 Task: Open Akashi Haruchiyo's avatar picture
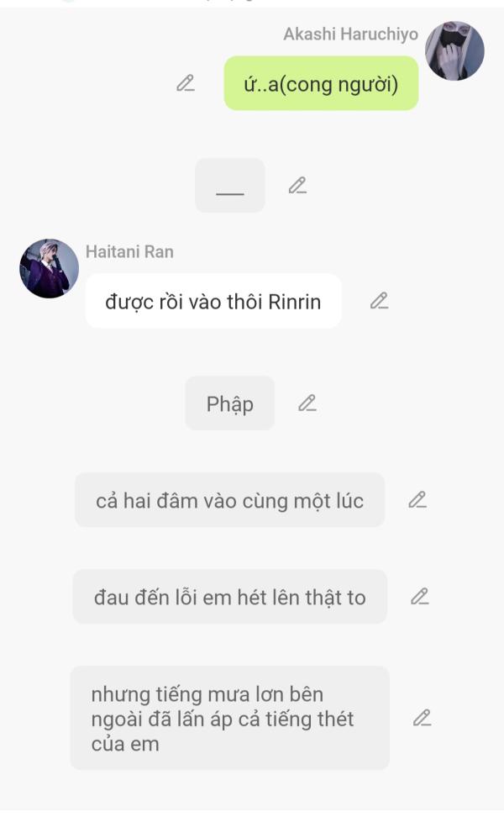coord(454,50)
